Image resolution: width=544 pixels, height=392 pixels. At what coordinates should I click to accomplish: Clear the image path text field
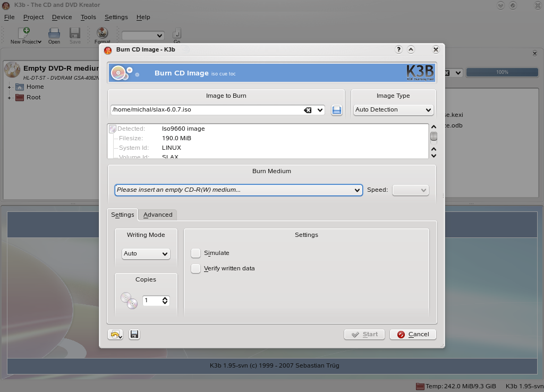pyautogui.click(x=308, y=110)
